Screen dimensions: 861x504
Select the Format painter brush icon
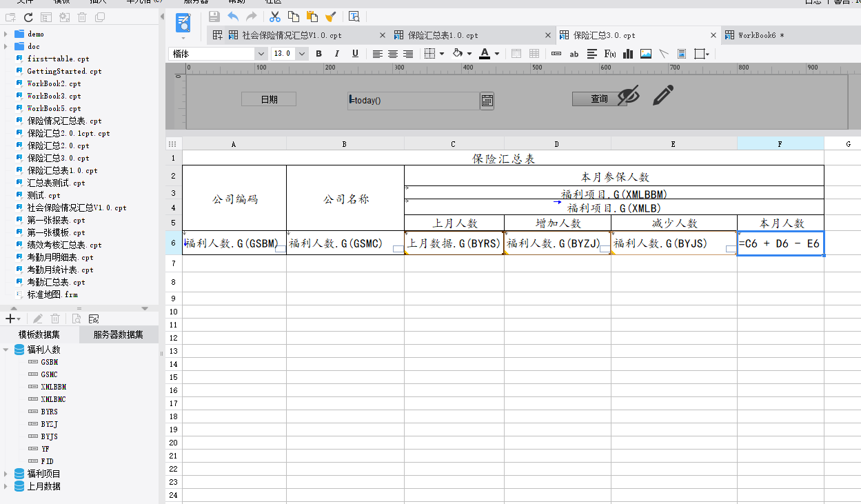[x=331, y=16]
